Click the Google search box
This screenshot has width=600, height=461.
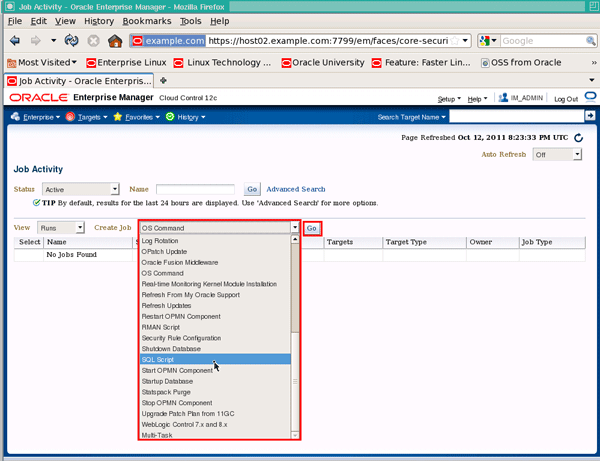point(543,41)
